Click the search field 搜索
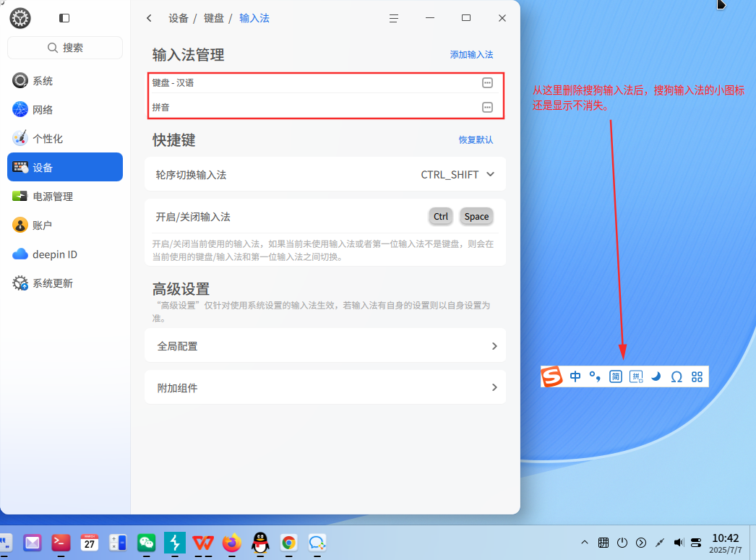Image resolution: width=756 pixels, height=560 pixels. [x=65, y=48]
